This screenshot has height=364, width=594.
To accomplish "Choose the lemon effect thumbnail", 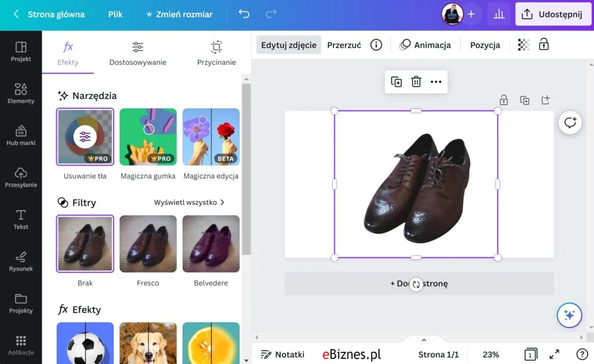I will coord(211,343).
